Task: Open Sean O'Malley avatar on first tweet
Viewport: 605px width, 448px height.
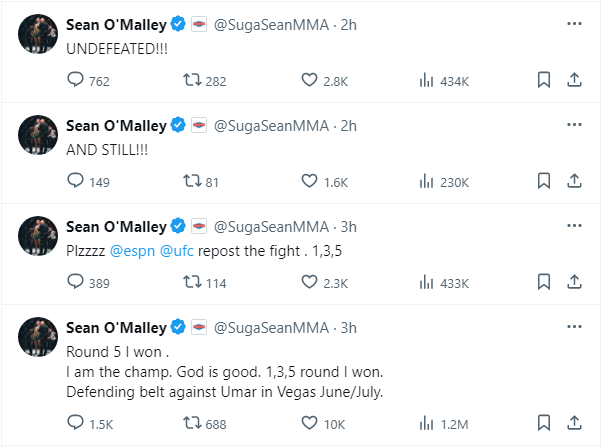Action: pyautogui.click(x=36, y=34)
